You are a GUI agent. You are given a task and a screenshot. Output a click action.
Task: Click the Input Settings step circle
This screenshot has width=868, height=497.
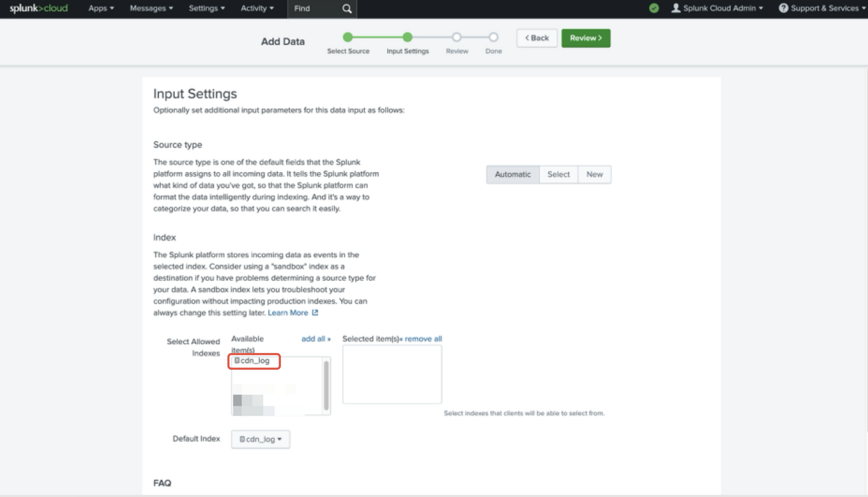(x=407, y=37)
